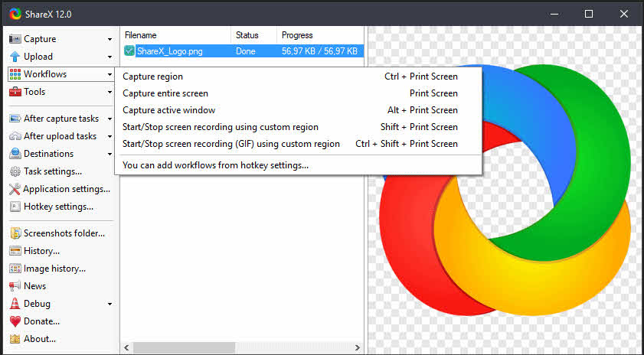Select ShareX_Logo.png file name
Screen dimensions: 644x355
coord(170,51)
